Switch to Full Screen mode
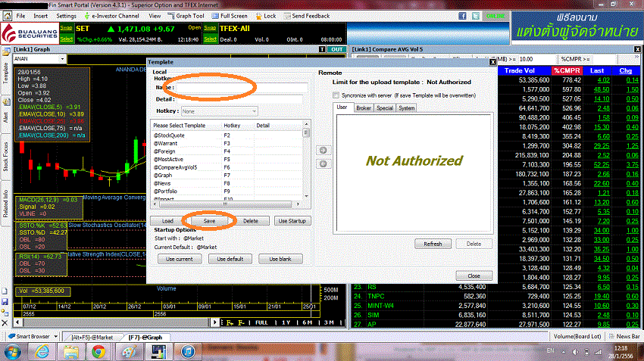 pyautogui.click(x=230, y=16)
